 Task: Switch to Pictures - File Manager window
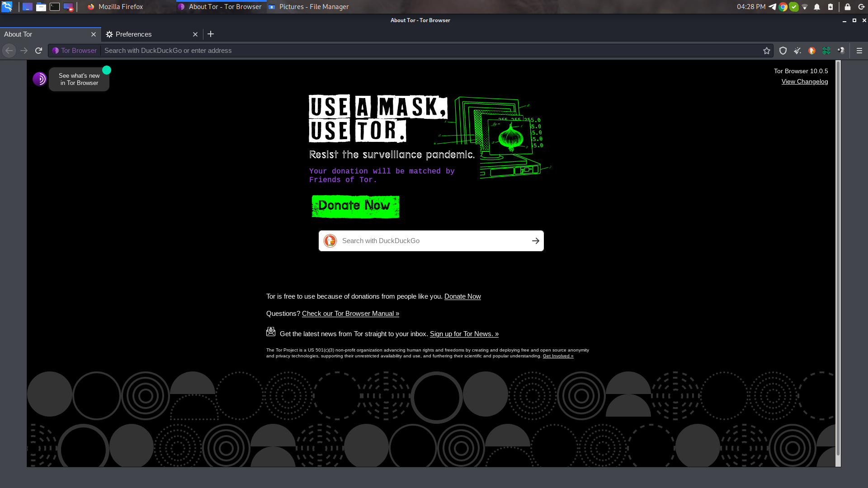(309, 7)
